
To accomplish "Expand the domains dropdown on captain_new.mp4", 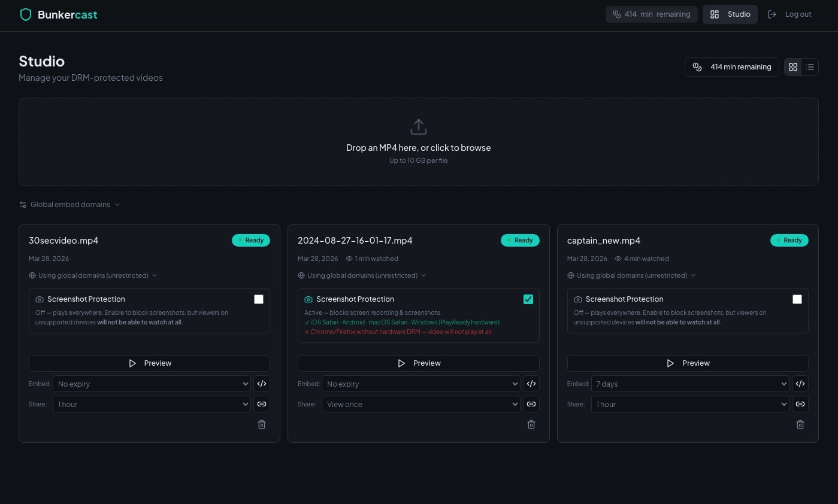I will (631, 275).
